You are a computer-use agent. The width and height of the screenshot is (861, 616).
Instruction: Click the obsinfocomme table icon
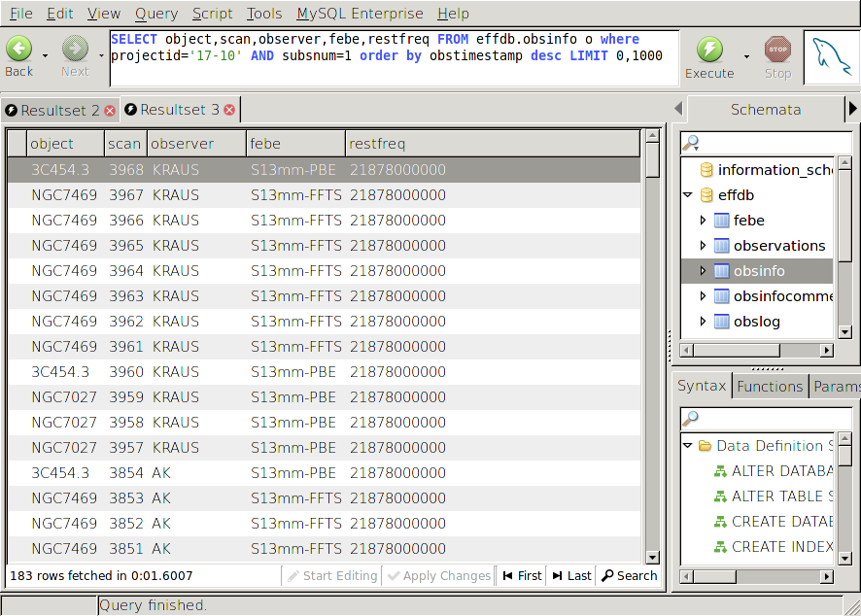(721, 296)
